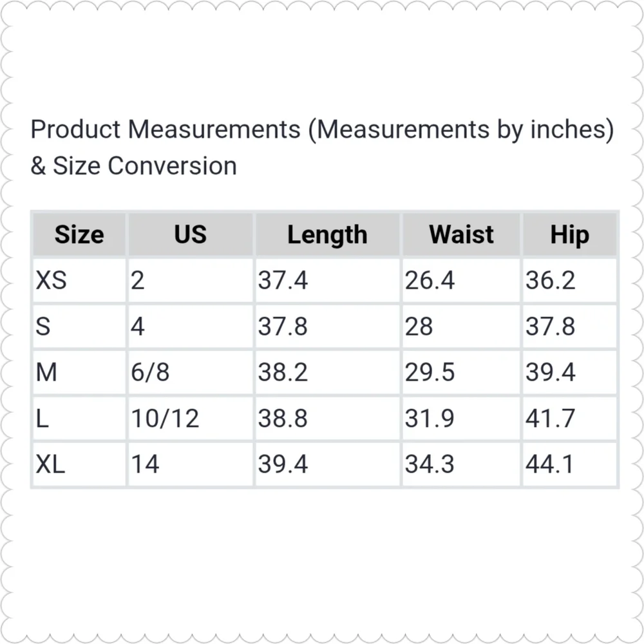The image size is (644, 644).
Task: Click the 6/8 US size cell
Action: click(x=191, y=372)
